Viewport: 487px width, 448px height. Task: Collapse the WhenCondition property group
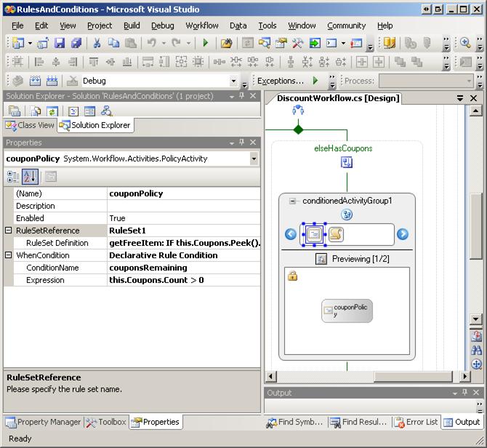[x=9, y=255]
